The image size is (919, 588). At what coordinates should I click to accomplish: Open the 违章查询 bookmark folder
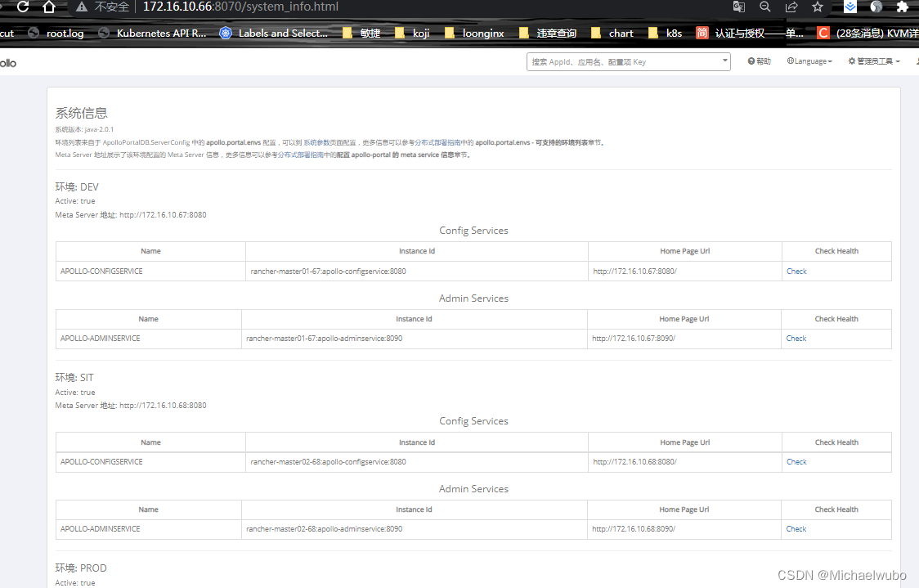(548, 34)
